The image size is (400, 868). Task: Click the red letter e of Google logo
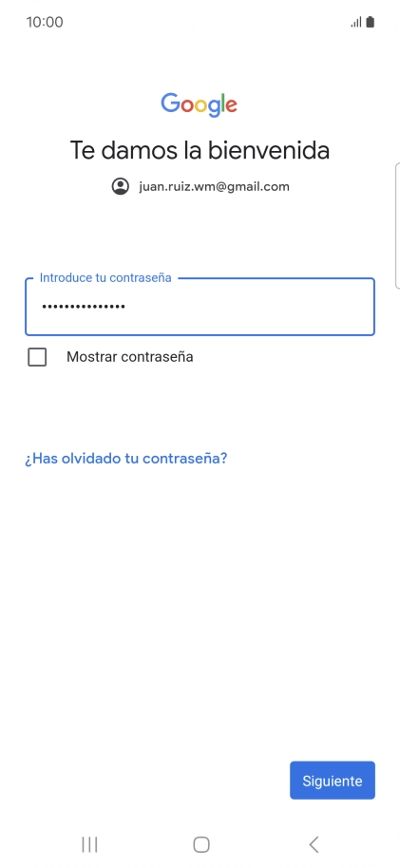point(231,105)
